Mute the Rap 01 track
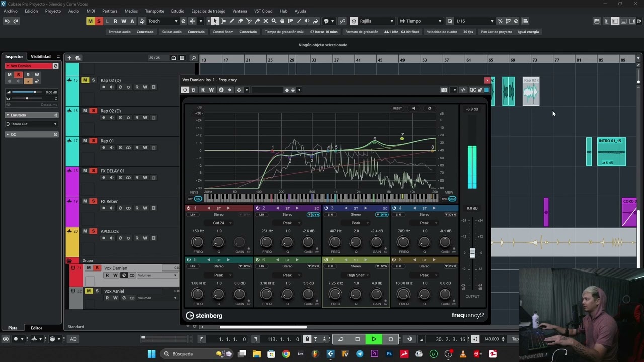The width and height of the screenshot is (644, 362). [x=85, y=141]
